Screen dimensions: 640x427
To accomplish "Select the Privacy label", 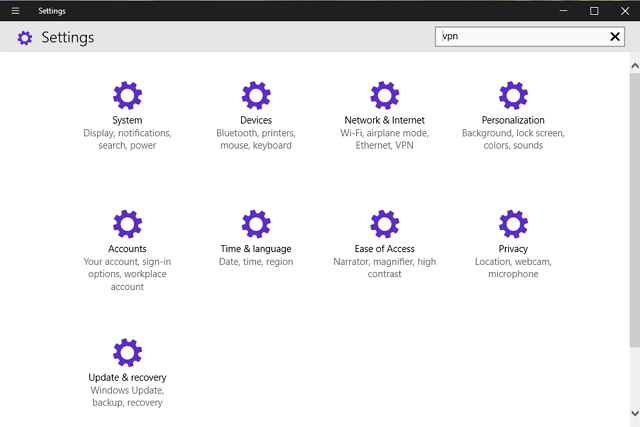I will click(513, 249).
